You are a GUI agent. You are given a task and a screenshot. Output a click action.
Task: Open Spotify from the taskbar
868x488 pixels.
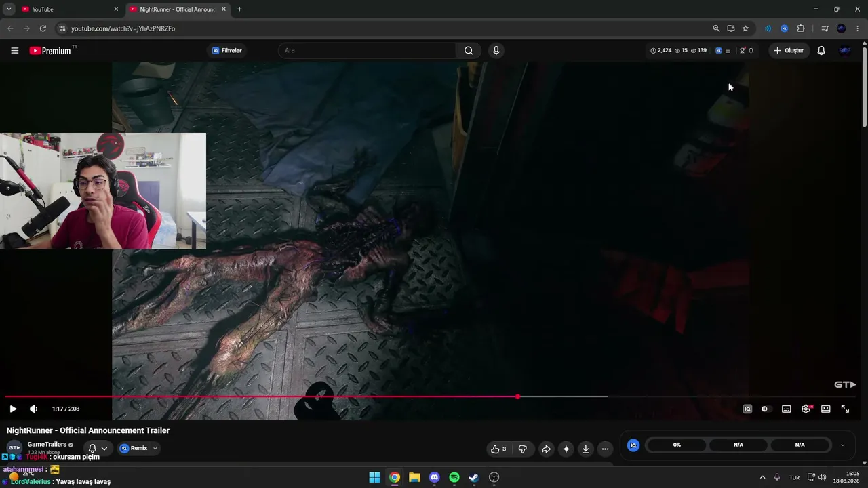(454, 477)
